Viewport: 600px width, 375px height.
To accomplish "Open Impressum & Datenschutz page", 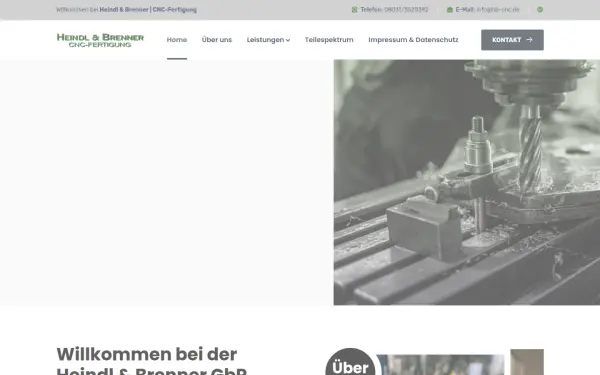I will pyautogui.click(x=413, y=40).
